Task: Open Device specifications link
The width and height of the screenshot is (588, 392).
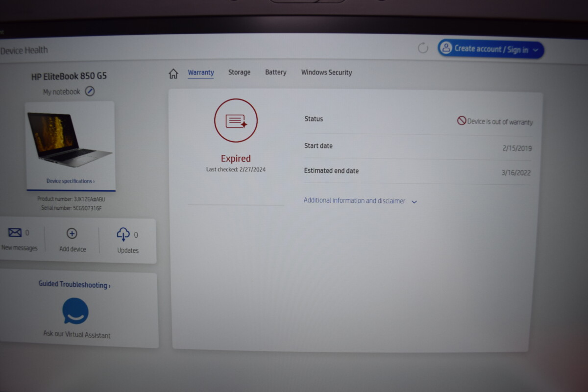Action: [71, 181]
